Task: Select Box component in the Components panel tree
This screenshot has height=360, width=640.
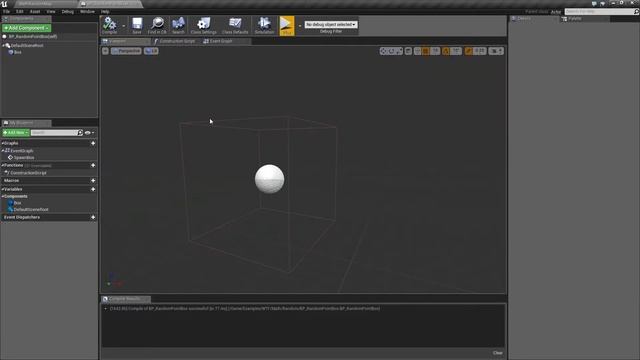Action: 18,52
